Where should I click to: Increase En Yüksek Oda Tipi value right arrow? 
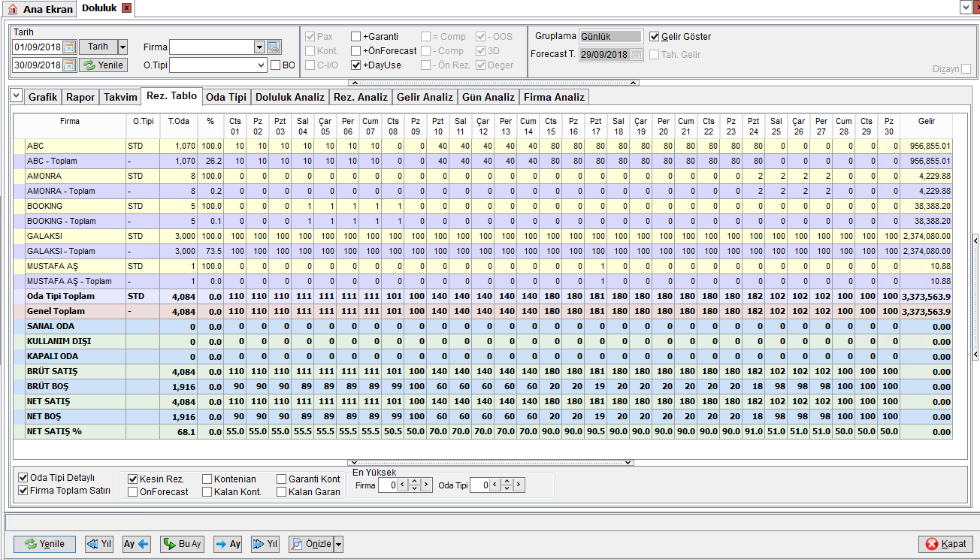[x=519, y=485]
